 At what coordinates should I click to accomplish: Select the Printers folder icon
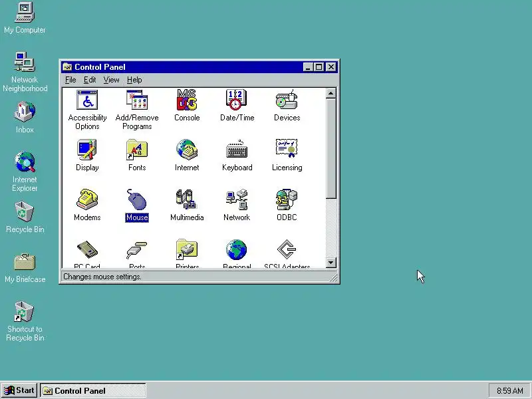point(187,249)
